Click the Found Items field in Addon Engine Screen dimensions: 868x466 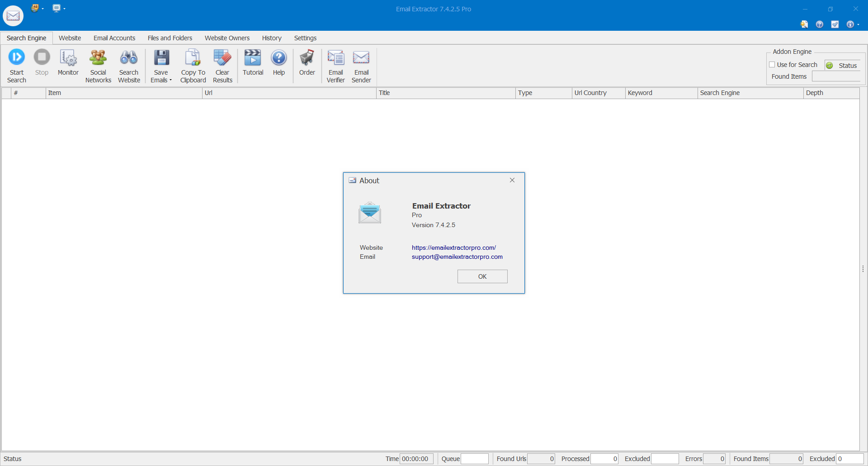pyautogui.click(x=836, y=76)
